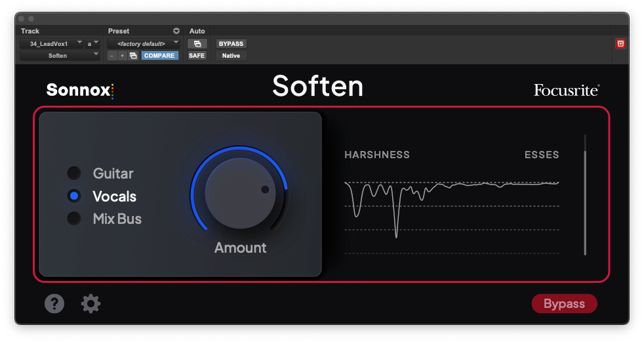Image resolution: width=644 pixels, height=342 pixels.
Task: Open the Preset circular menu arrow
Action: pyautogui.click(x=176, y=31)
